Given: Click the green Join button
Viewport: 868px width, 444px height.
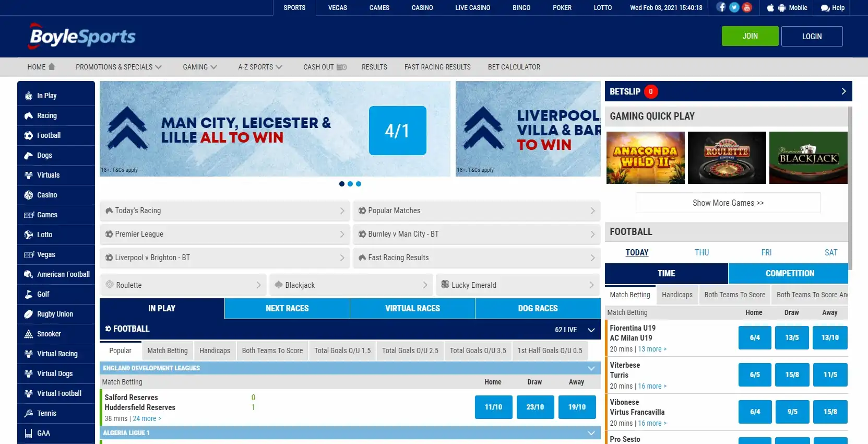Looking at the screenshot, I should [750, 36].
